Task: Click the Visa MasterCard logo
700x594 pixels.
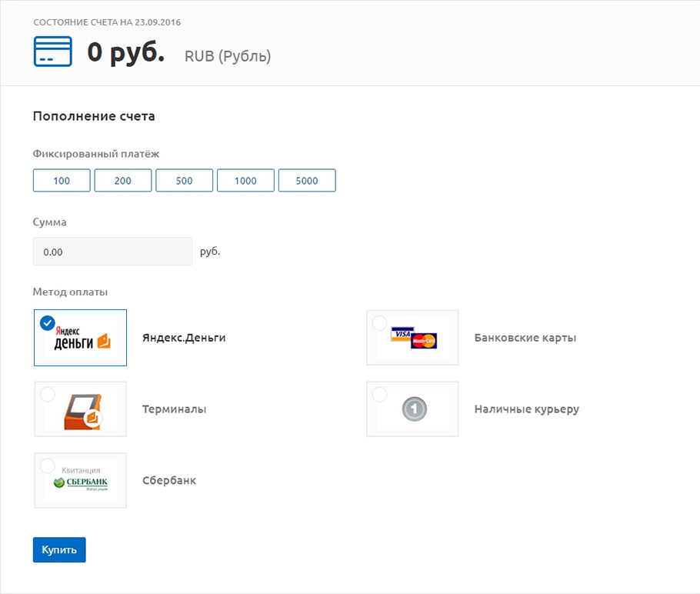Action: [x=413, y=338]
